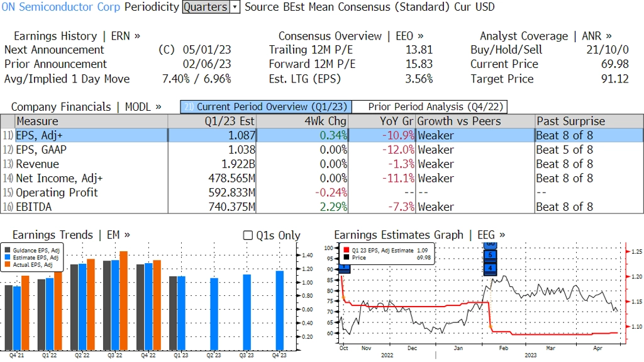Select the EPS, GAAP row
644x362 pixels.
322,150
